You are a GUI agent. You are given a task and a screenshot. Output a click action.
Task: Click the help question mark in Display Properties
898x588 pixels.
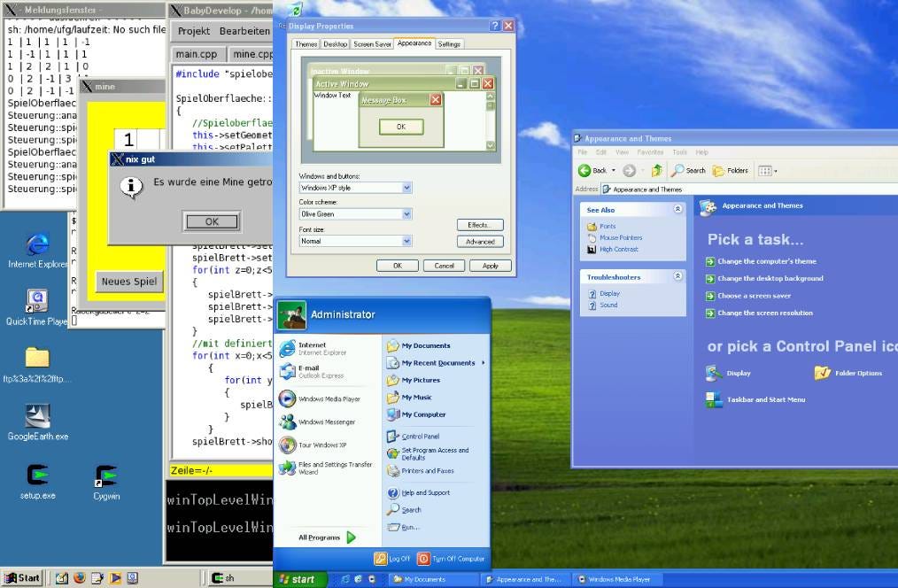click(x=495, y=26)
